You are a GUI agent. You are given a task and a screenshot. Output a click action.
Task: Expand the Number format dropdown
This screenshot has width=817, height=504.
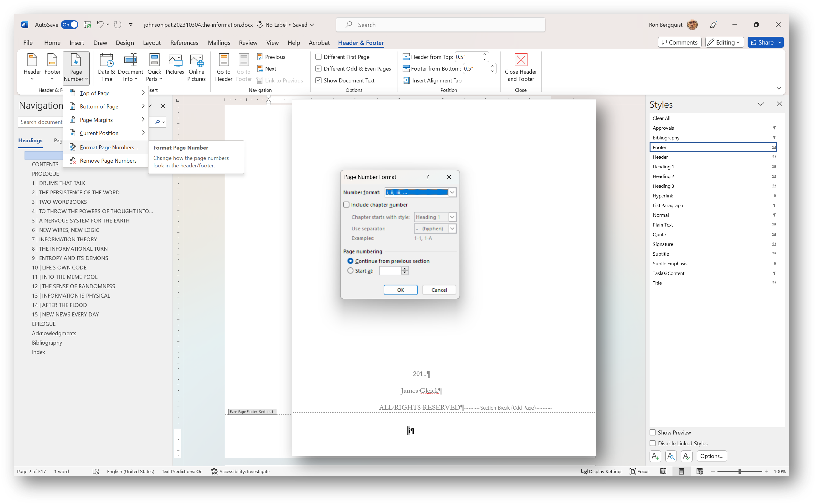click(x=452, y=192)
